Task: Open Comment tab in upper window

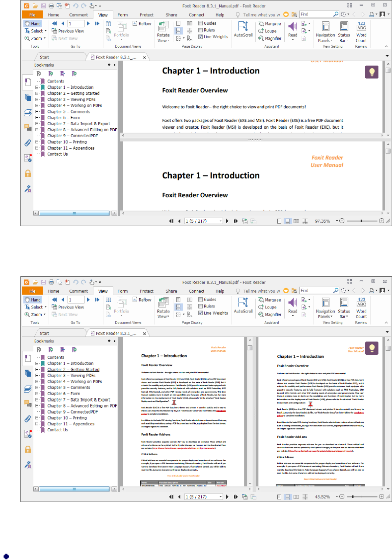Action: [x=78, y=15]
